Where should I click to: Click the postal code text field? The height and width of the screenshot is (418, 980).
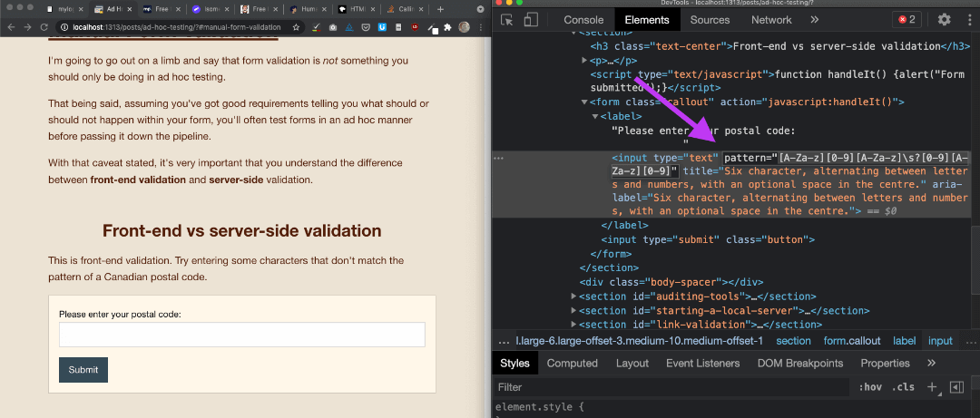(242, 335)
